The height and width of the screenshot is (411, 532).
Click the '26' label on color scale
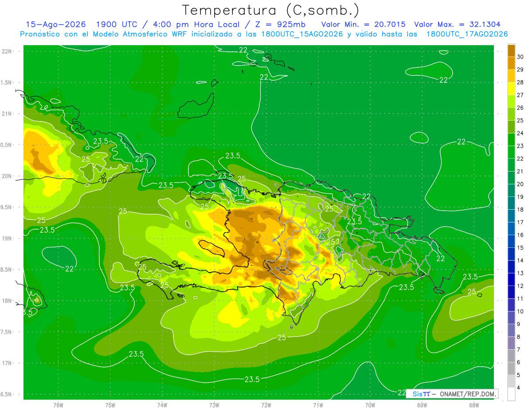click(x=520, y=108)
